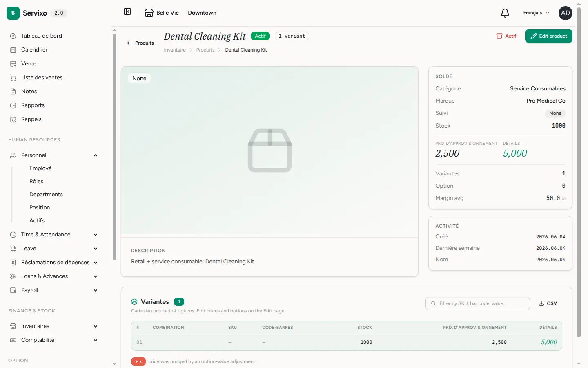Image resolution: width=588 pixels, height=368 pixels.
Task: Toggle the sidebar collapse icon
Action: pos(127,12)
